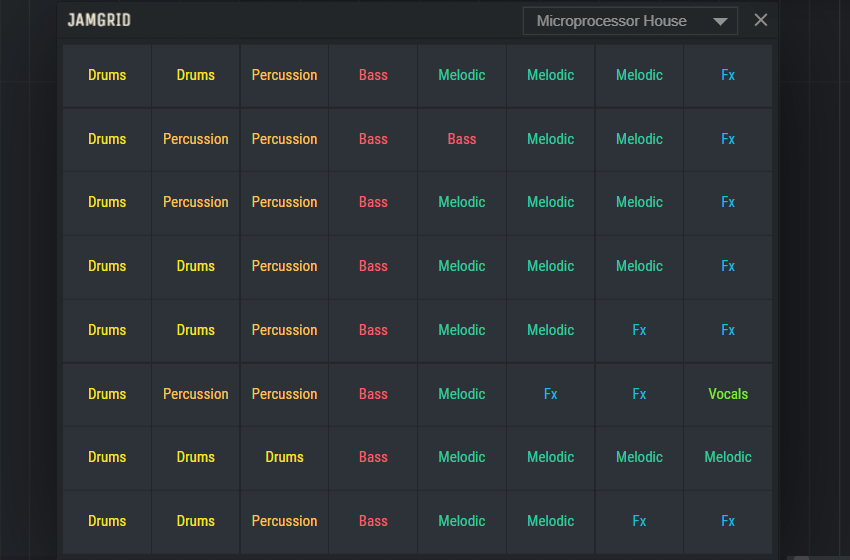Trigger the Vocals clip cell
The width and height of the screenshot is (850, 560).
coord(728,394)
